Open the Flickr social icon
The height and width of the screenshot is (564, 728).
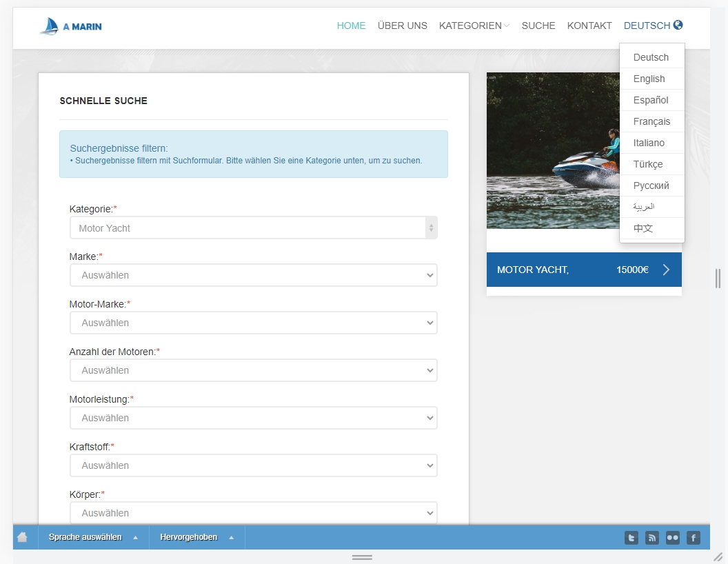(673, 538)
